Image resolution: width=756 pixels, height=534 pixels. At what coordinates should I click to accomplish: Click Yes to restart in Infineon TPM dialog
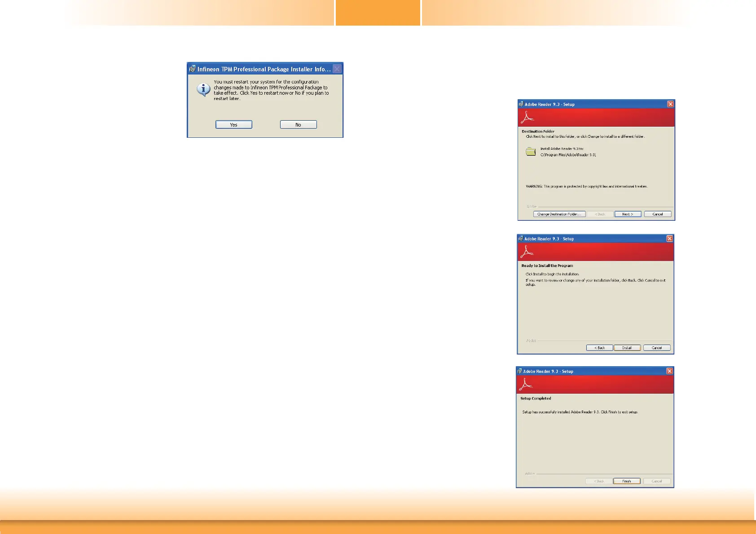233,125
